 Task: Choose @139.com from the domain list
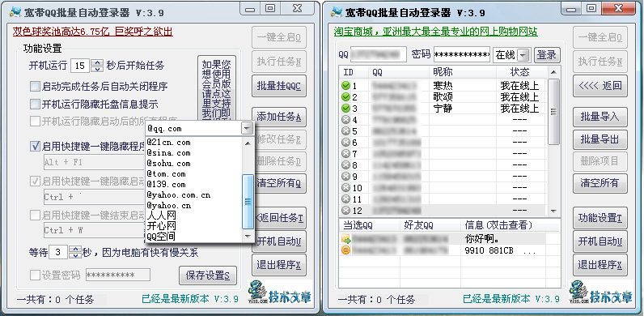click(x=194, y=185)
